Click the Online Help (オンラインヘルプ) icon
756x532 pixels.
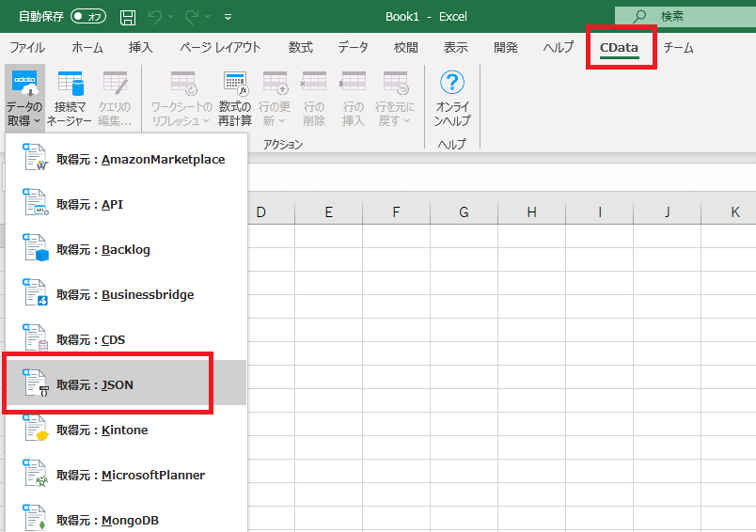[x=452, y=98]
